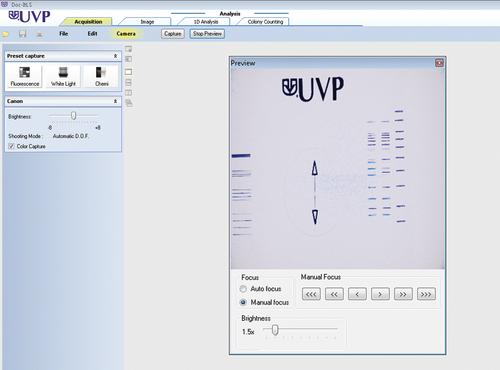Select the Chemi preset capture icon
500x370 pixels.
(x=101, y=72)
